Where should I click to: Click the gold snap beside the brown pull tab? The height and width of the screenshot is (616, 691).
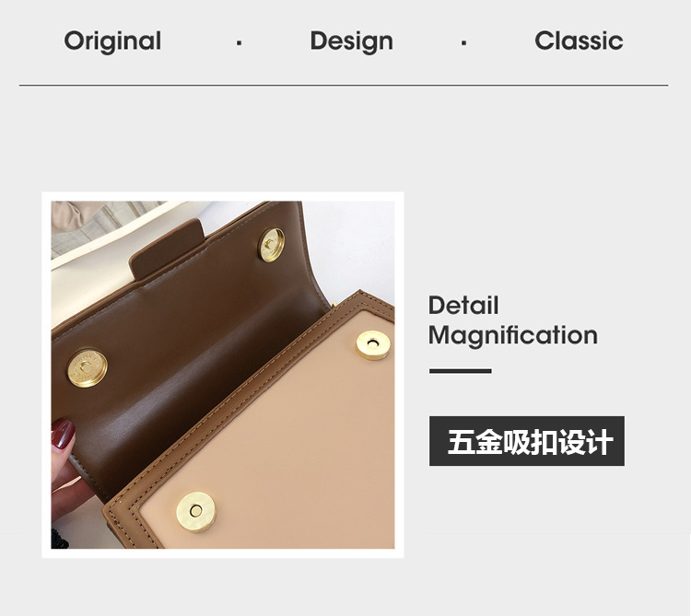271,245
